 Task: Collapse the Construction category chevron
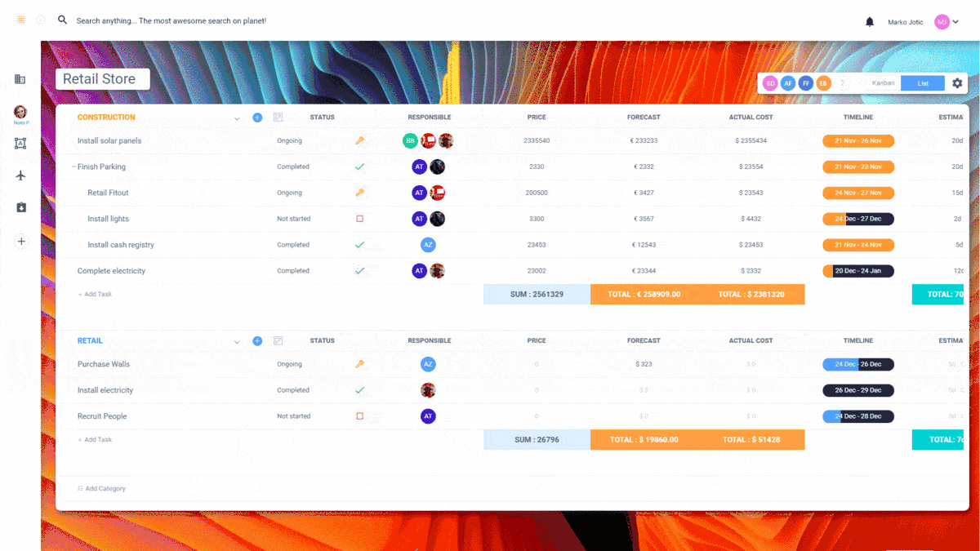coord(237,118)
